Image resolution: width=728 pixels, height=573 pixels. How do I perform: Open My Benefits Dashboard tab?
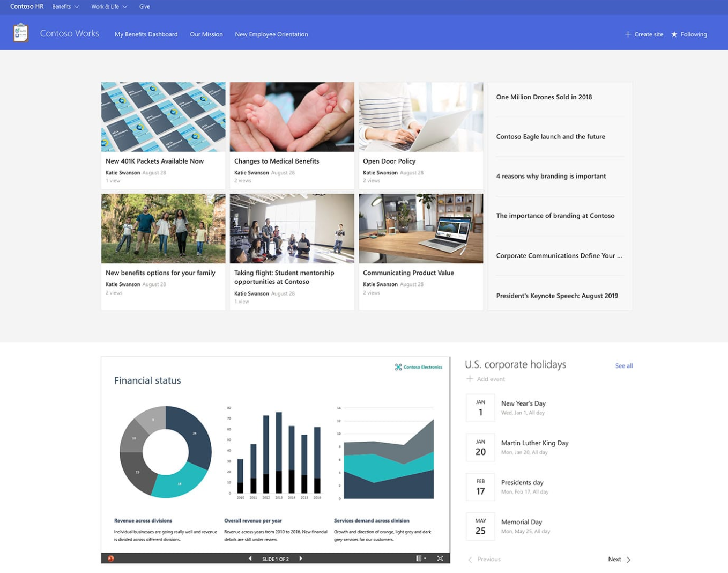coord(146,34)
